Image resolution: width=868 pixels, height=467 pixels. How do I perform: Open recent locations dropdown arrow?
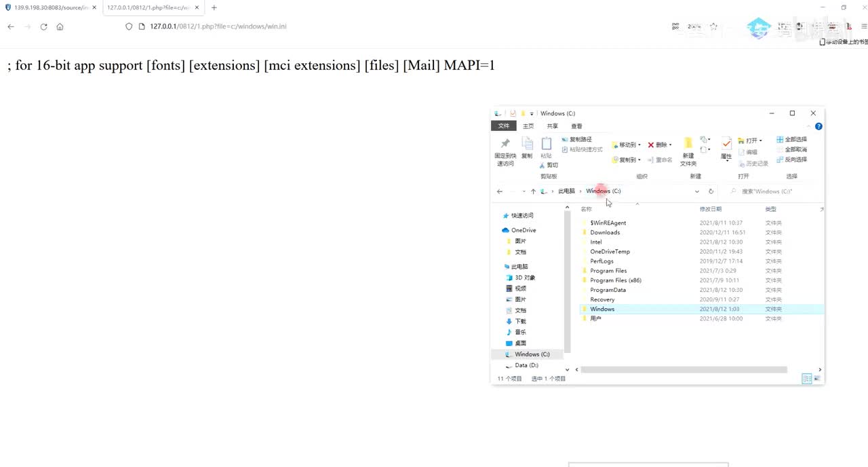pos(524,191)
